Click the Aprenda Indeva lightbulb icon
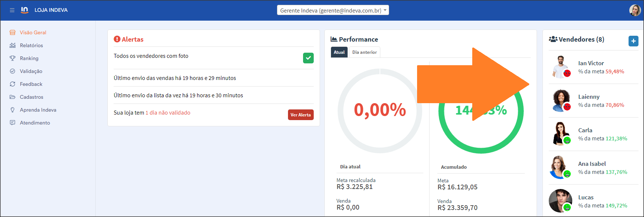644x217 pixels. click(13, 110)
